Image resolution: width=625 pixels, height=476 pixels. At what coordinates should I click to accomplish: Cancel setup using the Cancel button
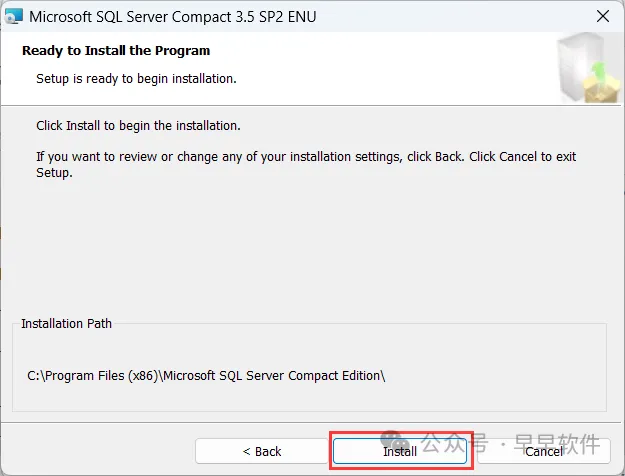(544, 451)
